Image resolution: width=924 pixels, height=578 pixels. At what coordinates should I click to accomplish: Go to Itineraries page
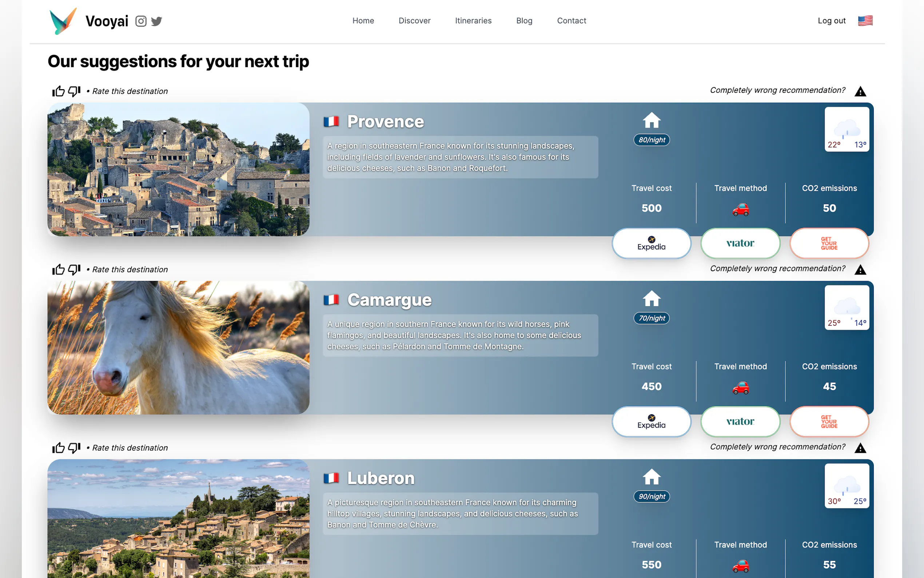473,21
